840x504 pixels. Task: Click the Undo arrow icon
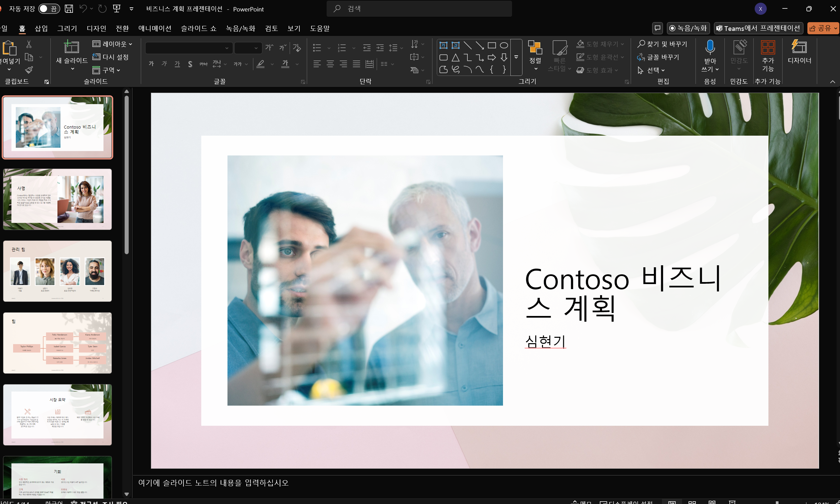tap(83, 9)
